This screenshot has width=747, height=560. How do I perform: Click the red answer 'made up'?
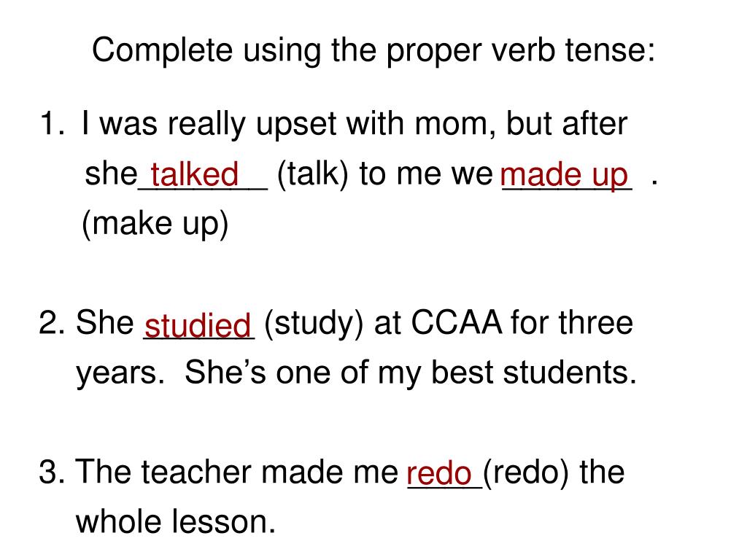click(x=564, y=175)
